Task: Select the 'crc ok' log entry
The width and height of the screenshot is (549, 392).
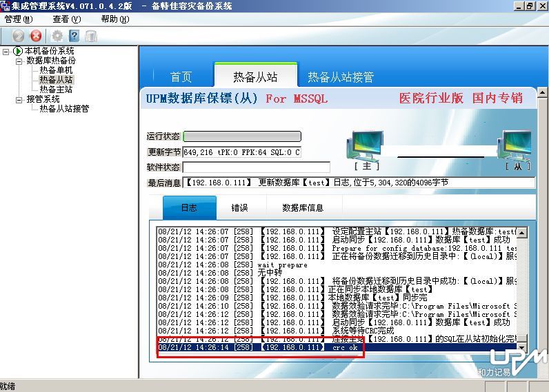Action: pos(337,347)
